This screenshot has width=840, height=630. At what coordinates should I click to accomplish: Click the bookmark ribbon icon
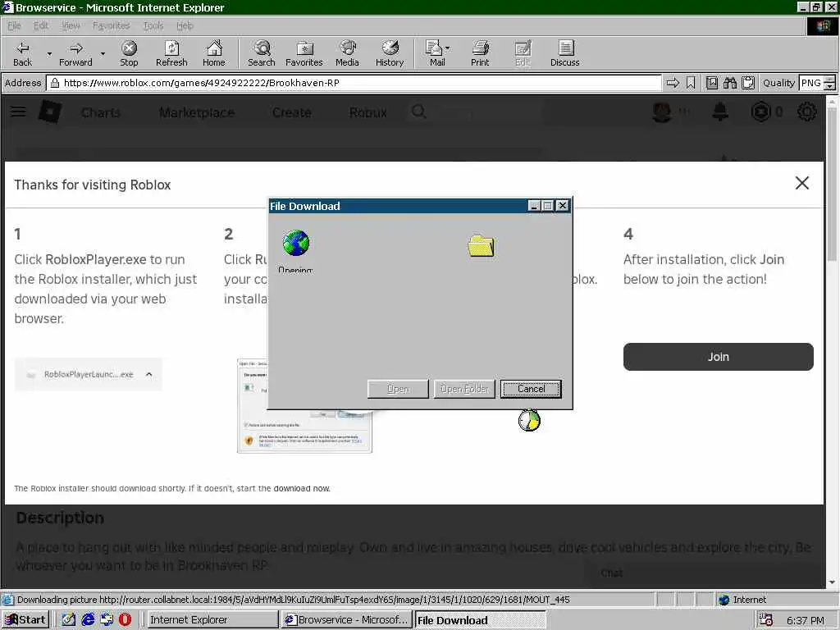691,83
